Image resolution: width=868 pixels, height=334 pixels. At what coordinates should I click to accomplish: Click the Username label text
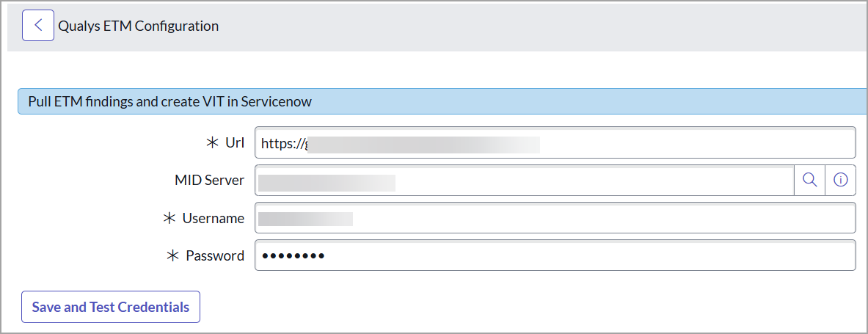(x=214, y=218)
